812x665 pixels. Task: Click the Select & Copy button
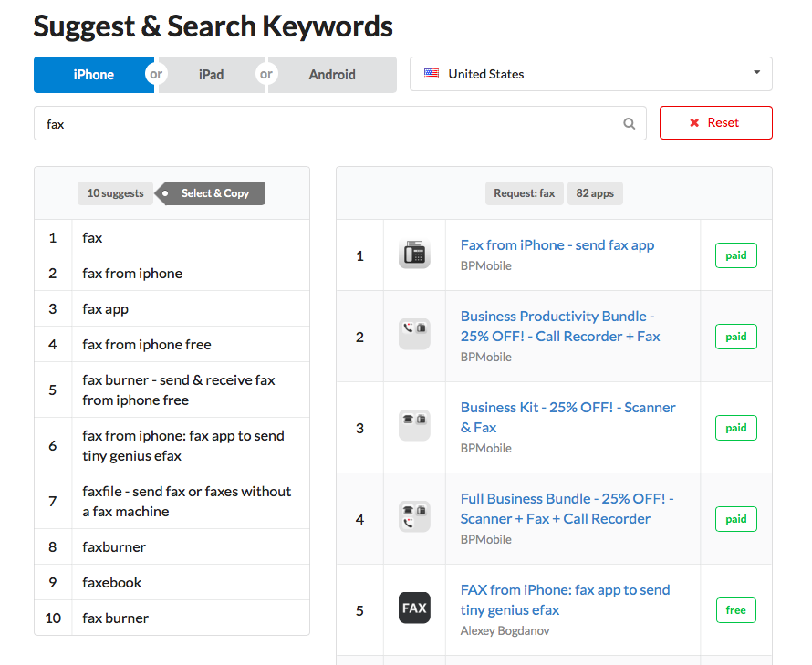click(214, 193)
